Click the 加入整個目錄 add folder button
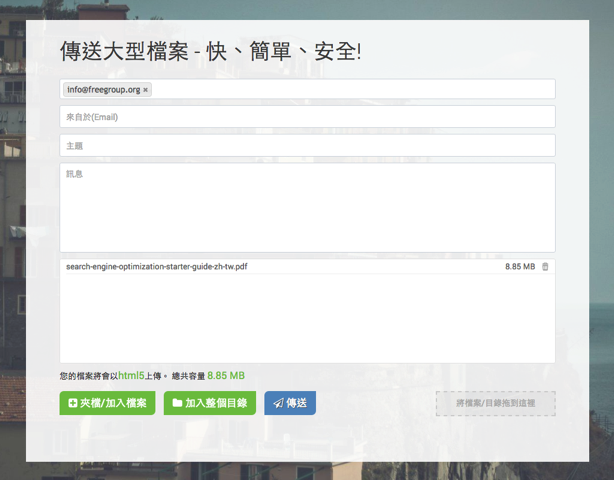This screenshot has height=480, width=614. click(210, 403)
